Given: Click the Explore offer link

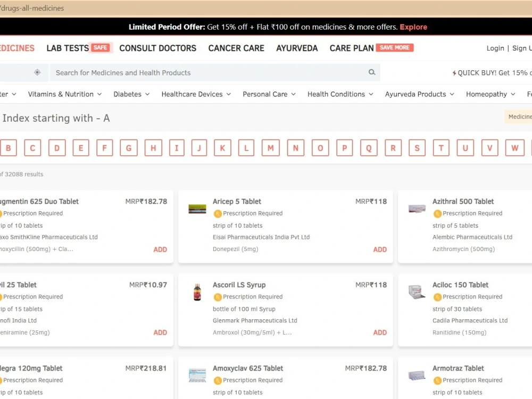Looking at the screenshot, I should click(413, 27).
